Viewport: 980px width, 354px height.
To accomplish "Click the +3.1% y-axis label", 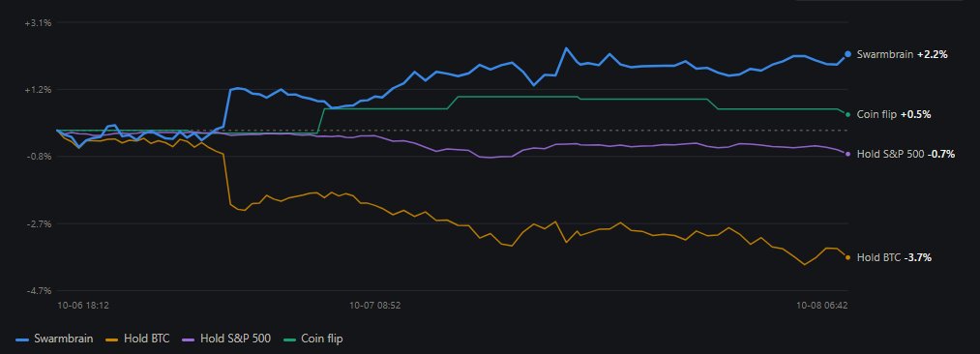I will pos(38,22).
